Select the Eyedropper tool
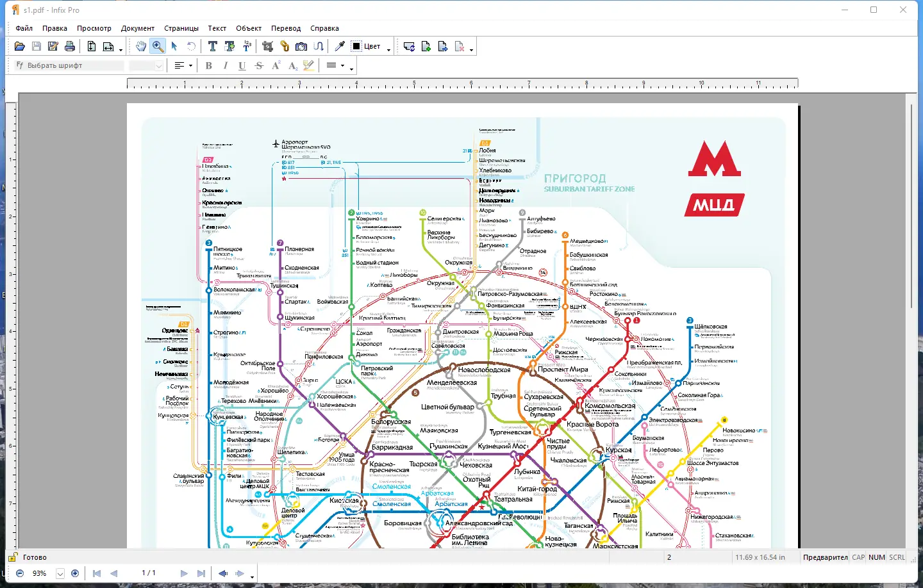The height and width of the screenshot is (588, 923). [x=340, y=46]
